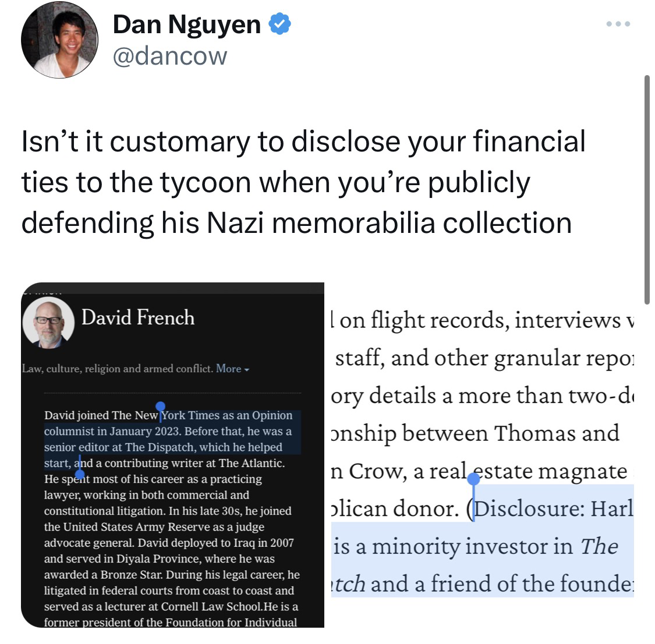This screenshot has width=655, height=644.
Task: Grab the selection handle before 'Disclosure'
Action: coord(473,479)
